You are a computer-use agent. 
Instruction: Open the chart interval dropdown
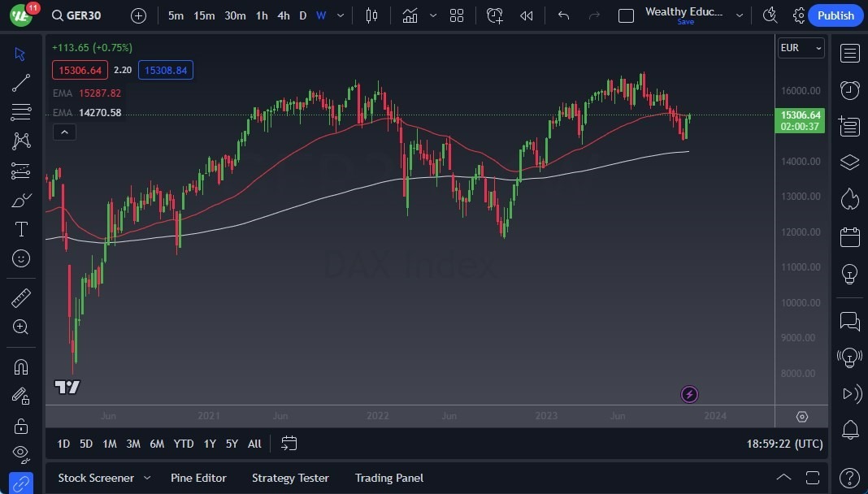point(340,15)
